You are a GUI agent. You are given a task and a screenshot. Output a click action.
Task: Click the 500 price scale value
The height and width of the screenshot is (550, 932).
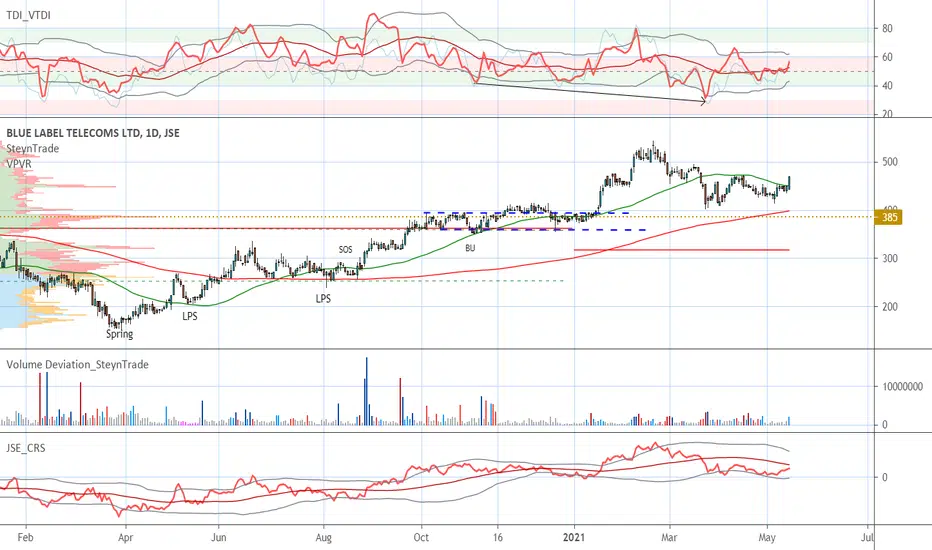(890, 162)
